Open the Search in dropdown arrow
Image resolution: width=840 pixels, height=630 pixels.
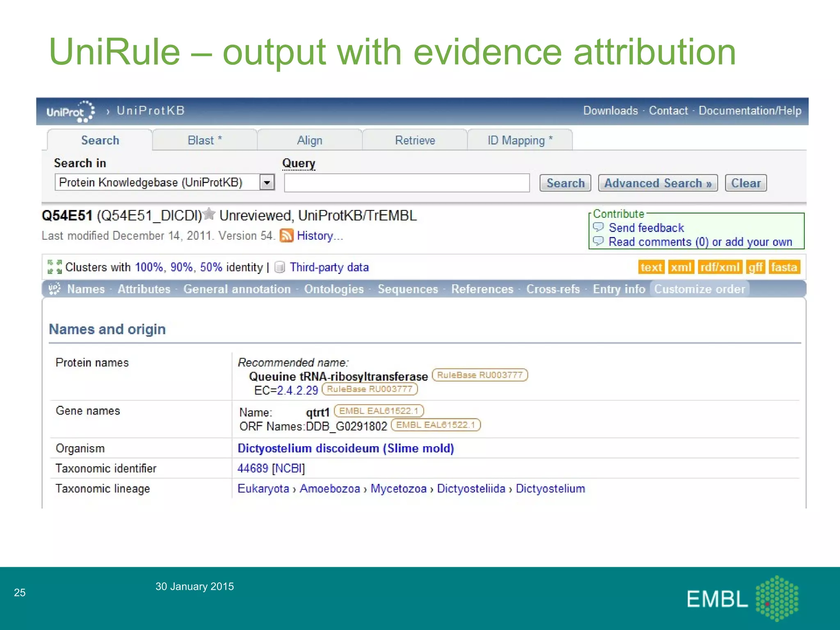click(x=267, y=182)
